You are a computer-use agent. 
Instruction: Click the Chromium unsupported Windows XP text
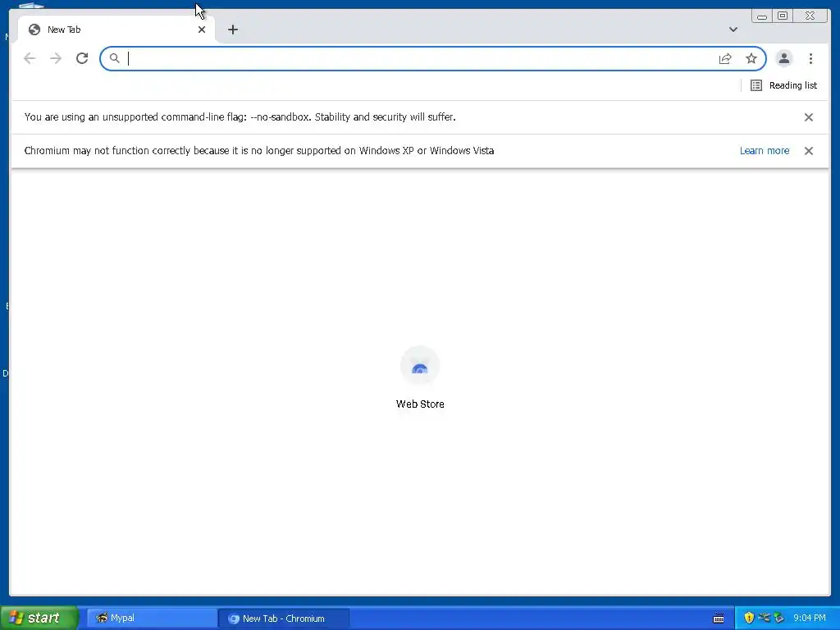pyautogui.click(x=259, y=151)
